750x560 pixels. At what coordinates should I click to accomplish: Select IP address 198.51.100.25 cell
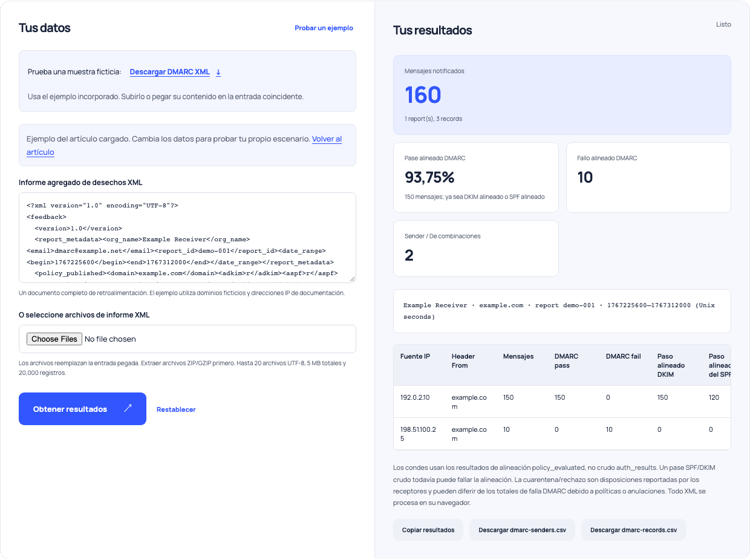(x=418, y=434)
